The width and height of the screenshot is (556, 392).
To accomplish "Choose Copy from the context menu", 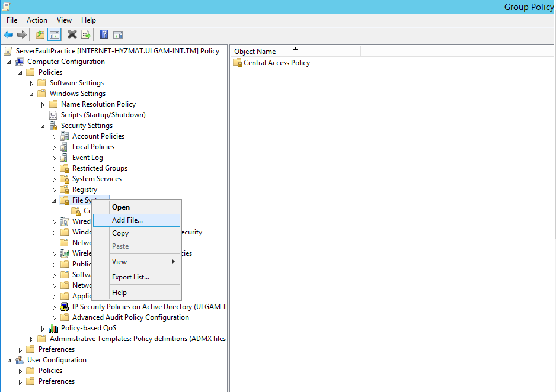I will pos(136,233).
